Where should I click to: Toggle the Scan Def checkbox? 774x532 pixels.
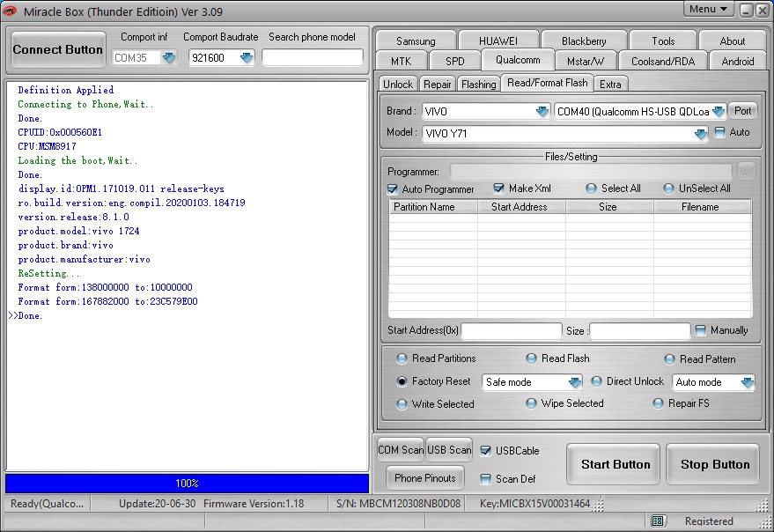pyautogui.click(x=486, y=478)
